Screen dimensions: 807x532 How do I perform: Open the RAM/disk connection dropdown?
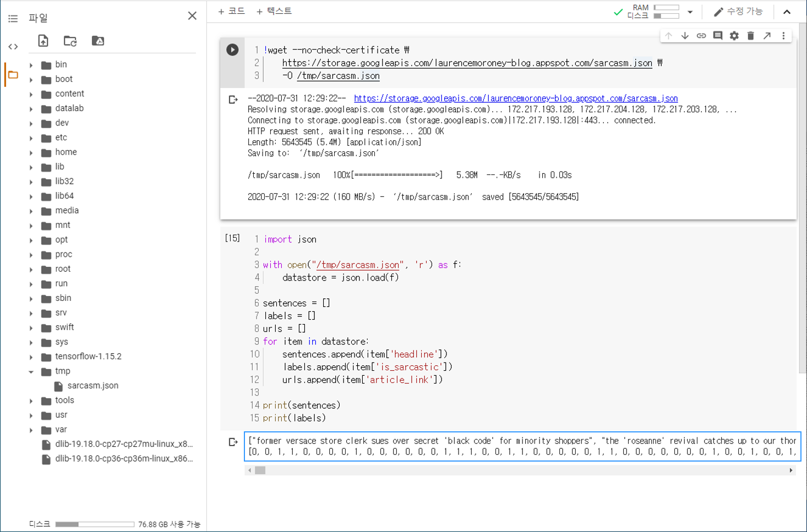coord(690,12)
